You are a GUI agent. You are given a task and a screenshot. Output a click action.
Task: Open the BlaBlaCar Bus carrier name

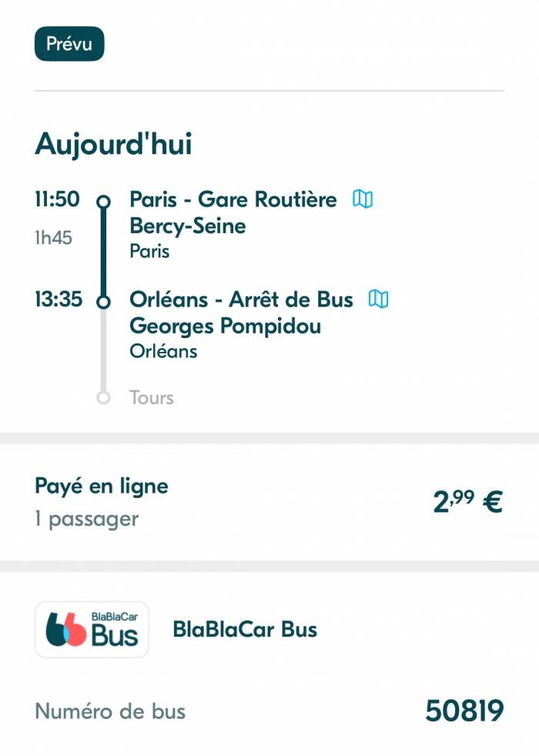[x=245, y=630]
